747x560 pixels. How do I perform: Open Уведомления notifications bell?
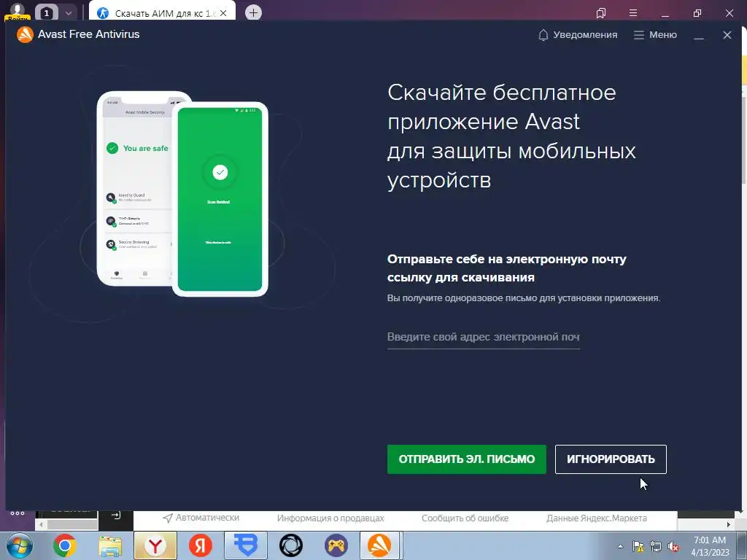point(578,35)
